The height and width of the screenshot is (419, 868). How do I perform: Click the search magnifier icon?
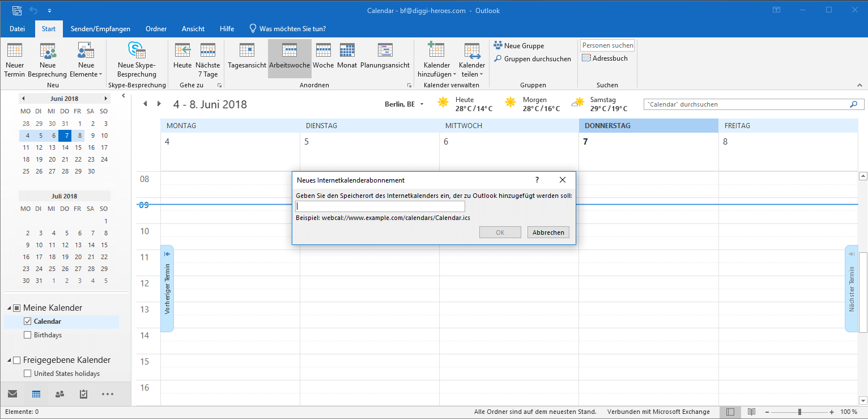coord(853,104)
